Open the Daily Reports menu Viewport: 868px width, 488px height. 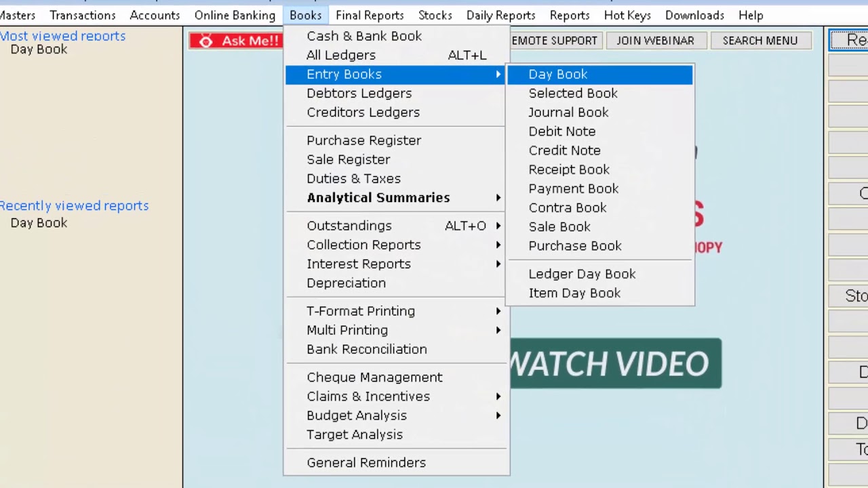click(x=501, y=15)
